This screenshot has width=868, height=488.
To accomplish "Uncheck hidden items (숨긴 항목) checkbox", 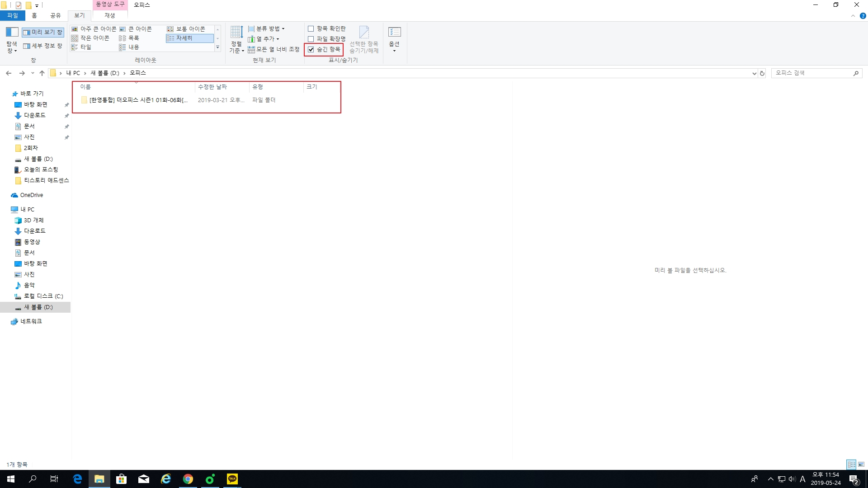I will 311,50.
